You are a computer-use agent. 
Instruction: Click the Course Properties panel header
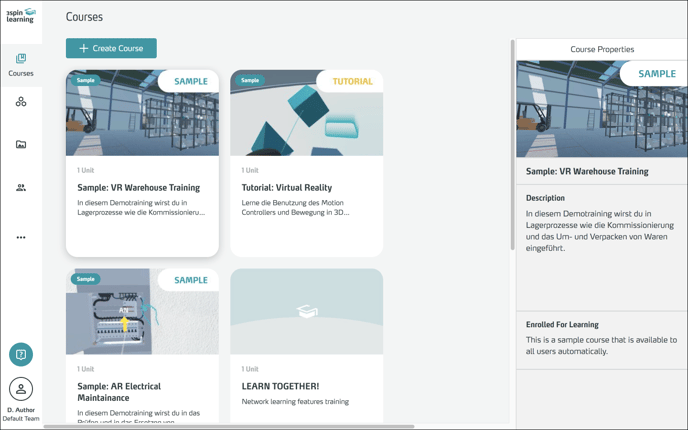(602, 49)
